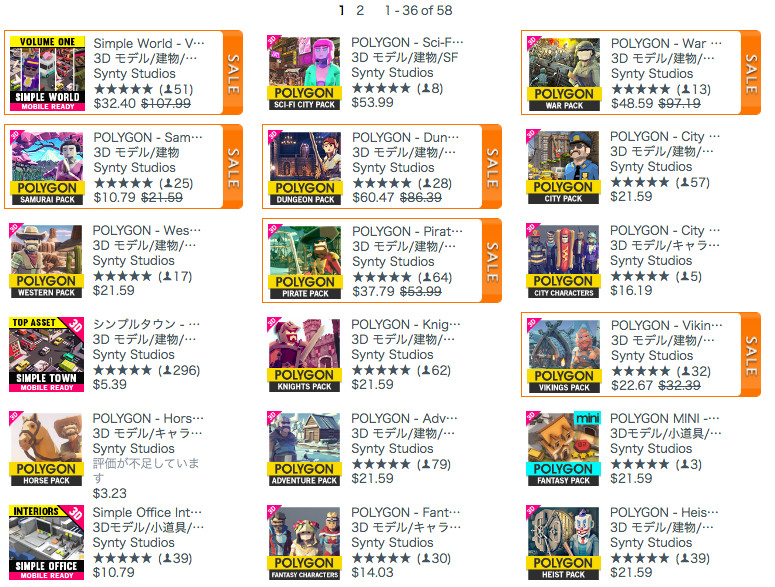This screenshot has width=775, height=587.
Task: Open the Simple World Volume One thumbnail
Action: (47, 73)
